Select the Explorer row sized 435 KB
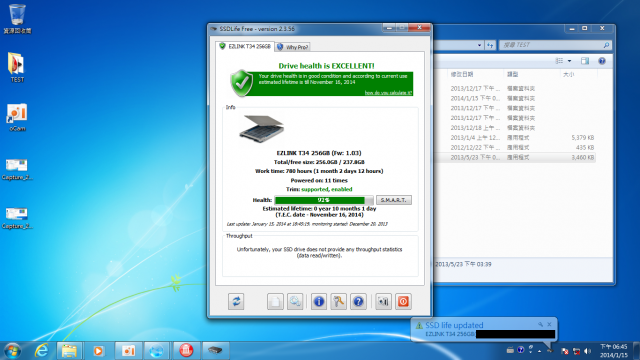Screen dimensions: 640x360 (514, 147)
